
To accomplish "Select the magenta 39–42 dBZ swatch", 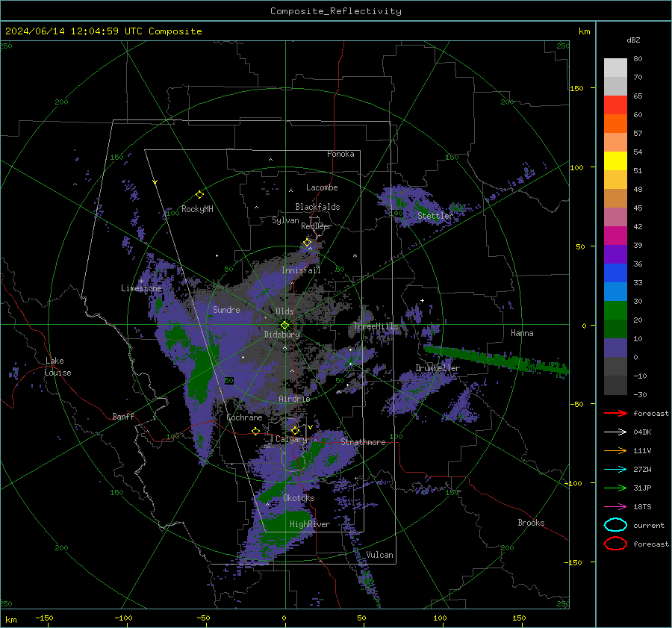I will pyautogui.click(x=615, y=235).
